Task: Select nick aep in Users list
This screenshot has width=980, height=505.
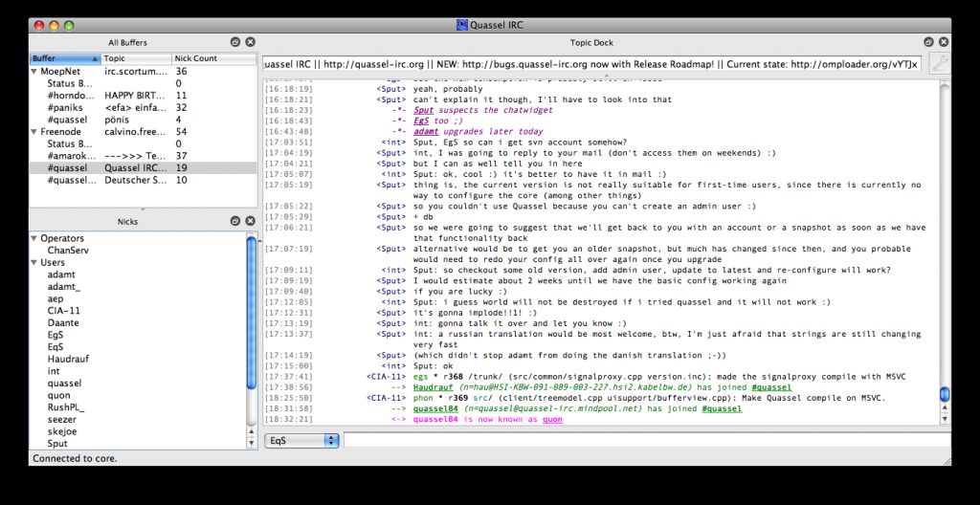Action: click(x=55, y=298)
